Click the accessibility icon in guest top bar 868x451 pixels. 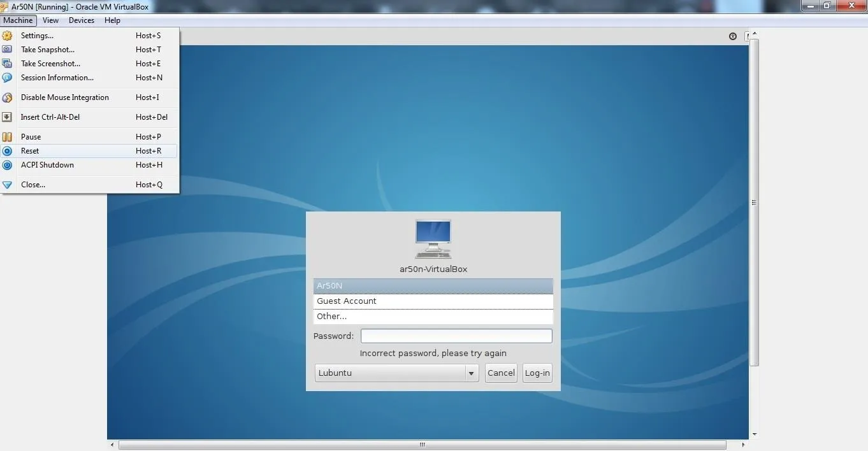[x=733, y=36]
